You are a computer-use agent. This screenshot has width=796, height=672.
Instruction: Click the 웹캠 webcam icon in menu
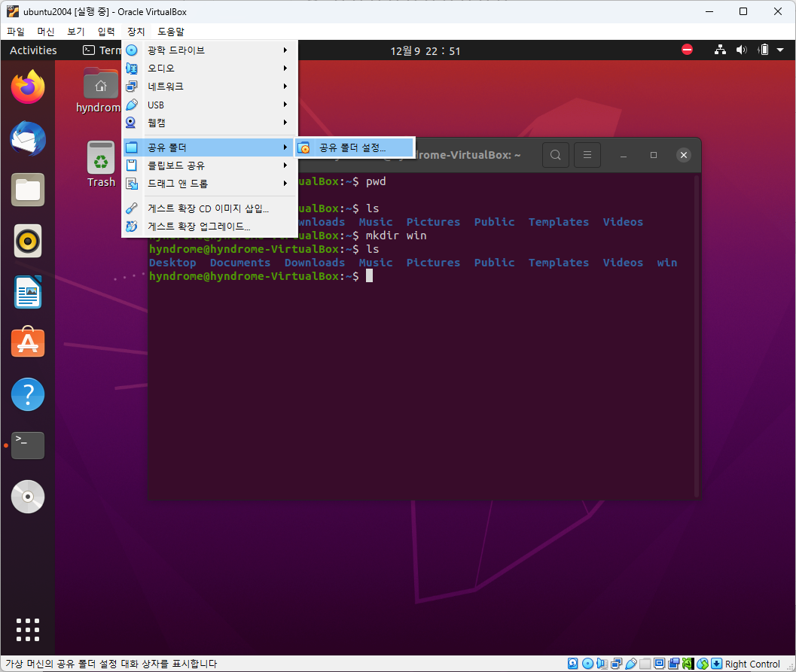[132, 123]
